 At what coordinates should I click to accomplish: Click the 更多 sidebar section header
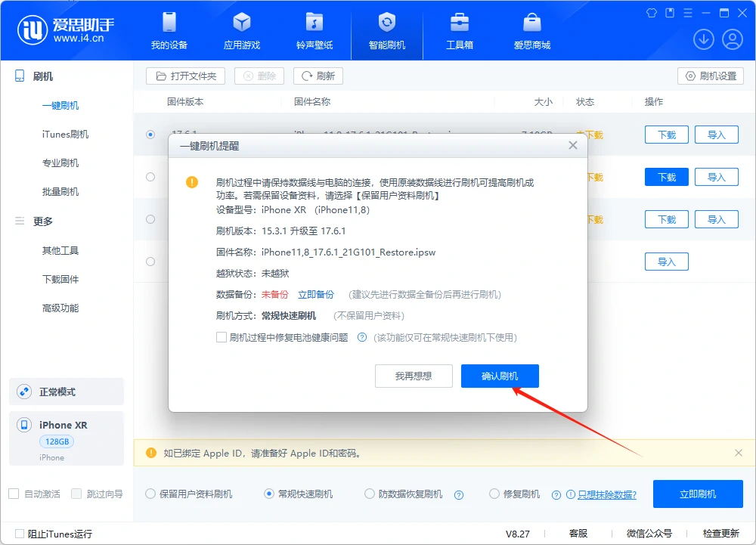43,221
